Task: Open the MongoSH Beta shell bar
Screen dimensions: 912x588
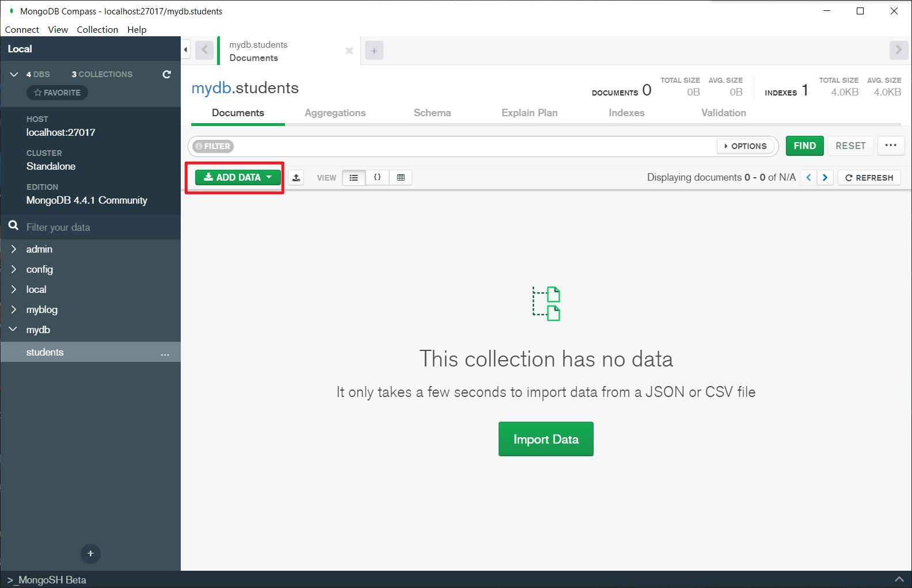Action: click(456, 579)
